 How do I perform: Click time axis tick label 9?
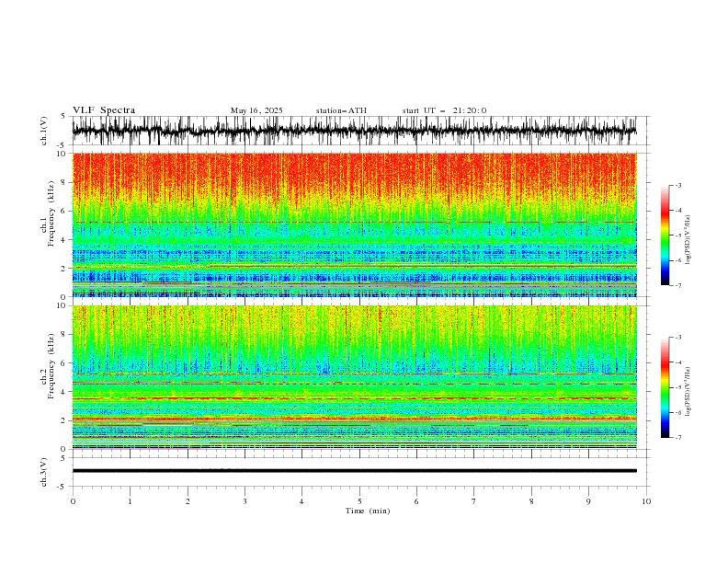coord(588,501)
